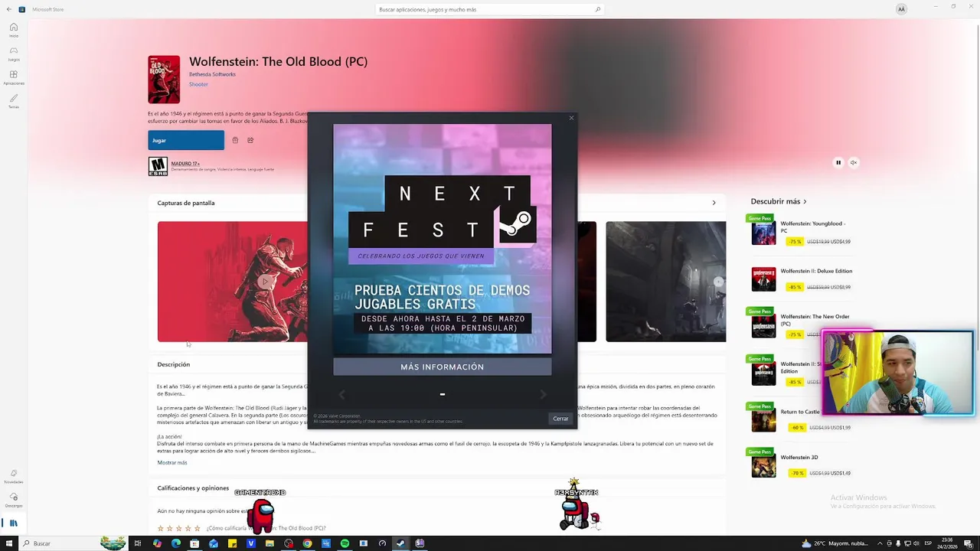Open Wolfenstein: Youngblood - PC listing
980x551 pixels.
(x=801, y=232)
